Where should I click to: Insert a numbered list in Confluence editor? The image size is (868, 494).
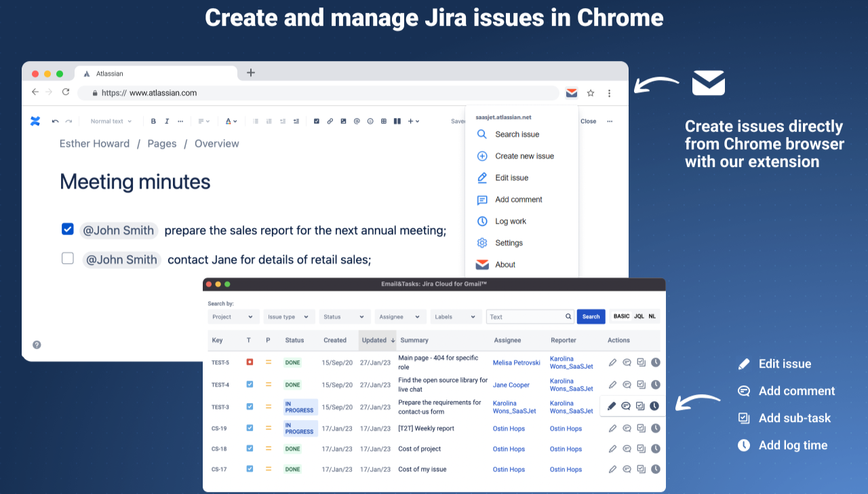[269, 121]
